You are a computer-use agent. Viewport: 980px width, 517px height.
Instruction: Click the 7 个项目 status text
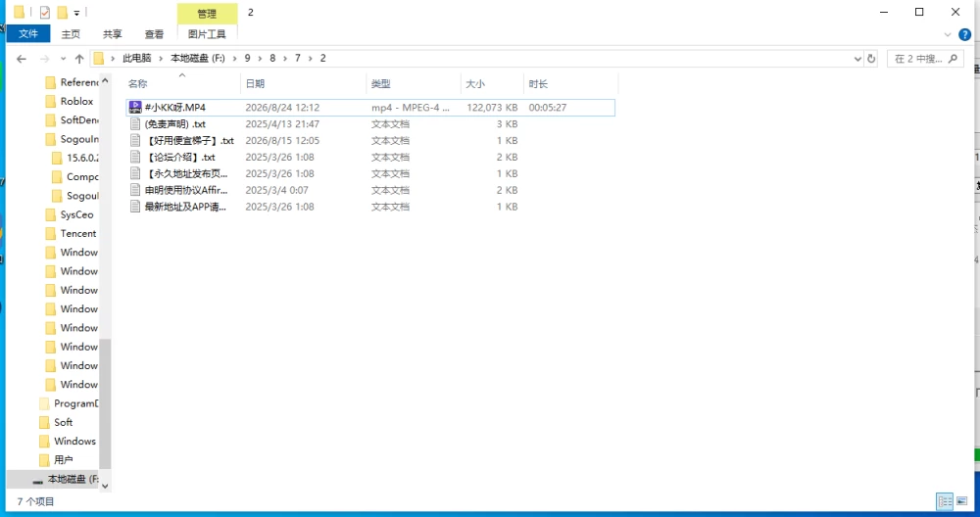(x=35, y=501)
